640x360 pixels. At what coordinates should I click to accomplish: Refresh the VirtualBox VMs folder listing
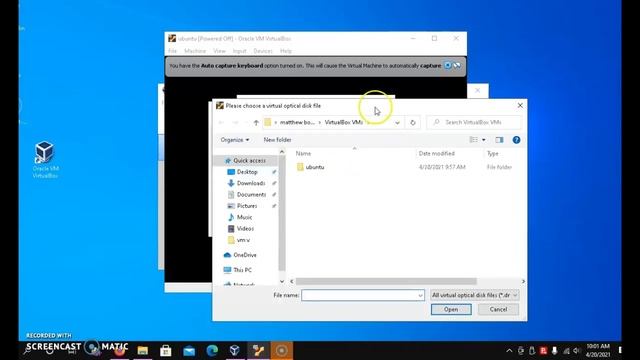[x=413, y=122]
